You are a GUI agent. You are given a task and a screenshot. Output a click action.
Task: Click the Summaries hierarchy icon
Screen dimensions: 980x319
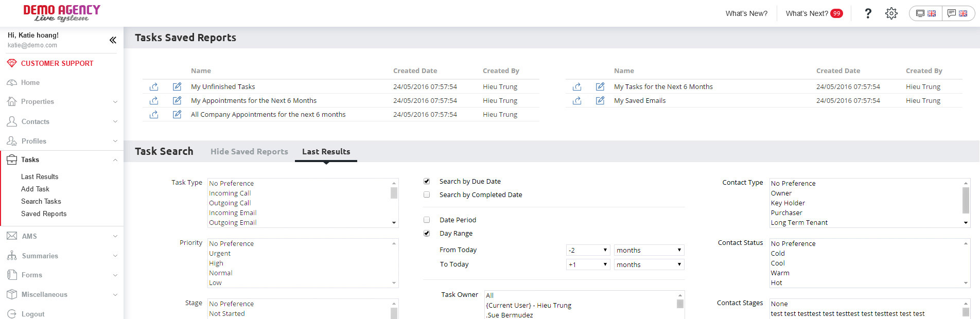pos(12,256)
